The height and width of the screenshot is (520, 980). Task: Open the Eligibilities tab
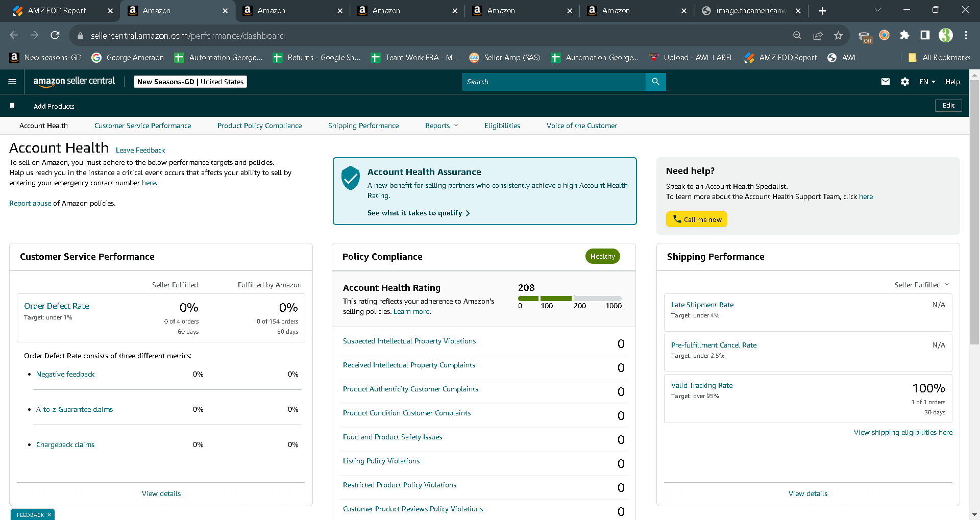(502, 126)
